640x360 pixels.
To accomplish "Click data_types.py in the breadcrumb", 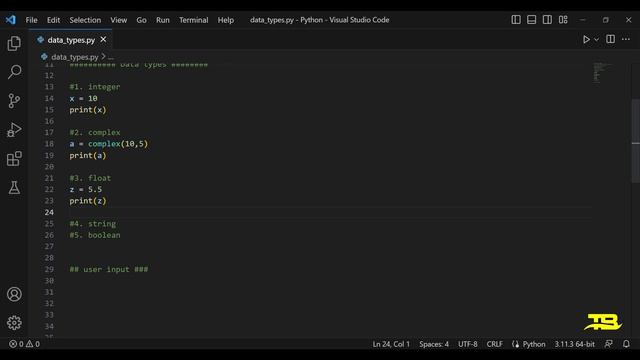I will point(75,57).
